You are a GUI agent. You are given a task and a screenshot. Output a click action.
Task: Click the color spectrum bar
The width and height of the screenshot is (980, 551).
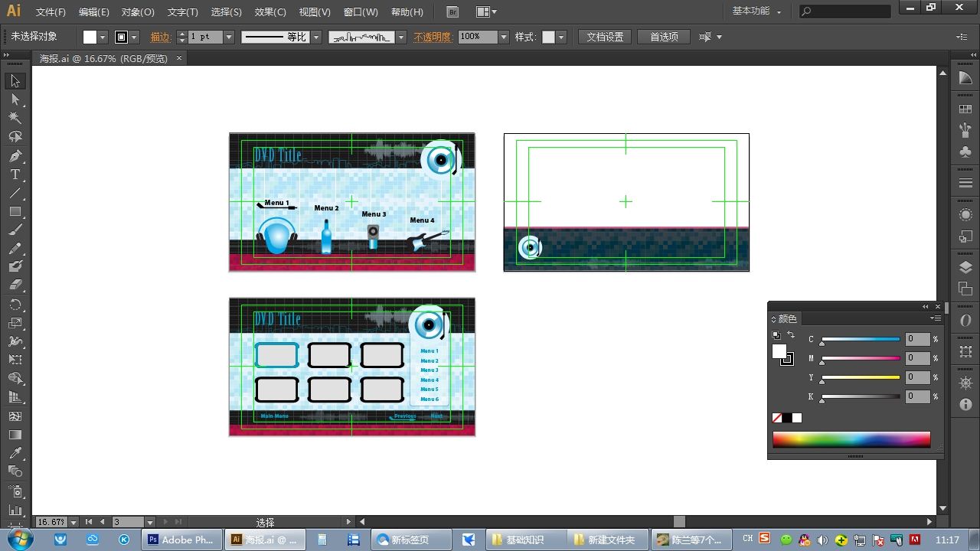(851, 439)
